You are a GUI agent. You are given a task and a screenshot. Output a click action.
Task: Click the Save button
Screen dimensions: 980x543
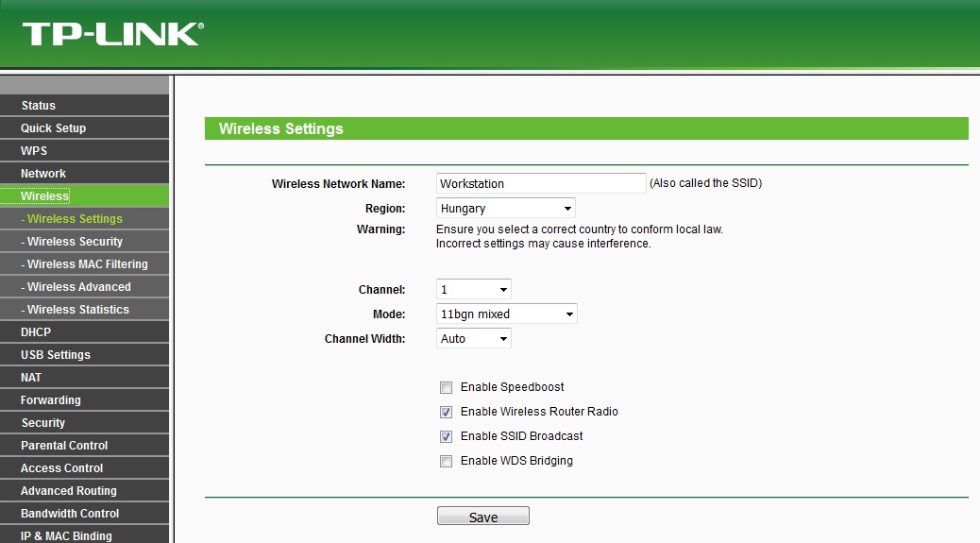pos(483,517)
